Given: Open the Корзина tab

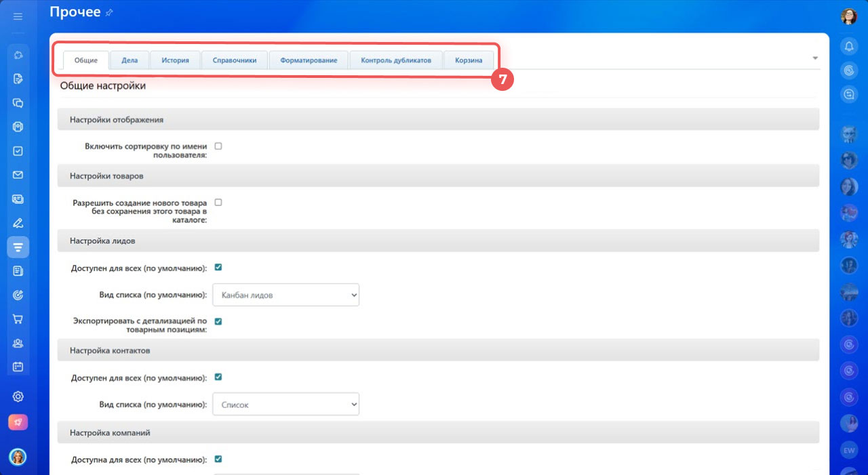Looking at the screenshot, I should click(x=469, y=60).
